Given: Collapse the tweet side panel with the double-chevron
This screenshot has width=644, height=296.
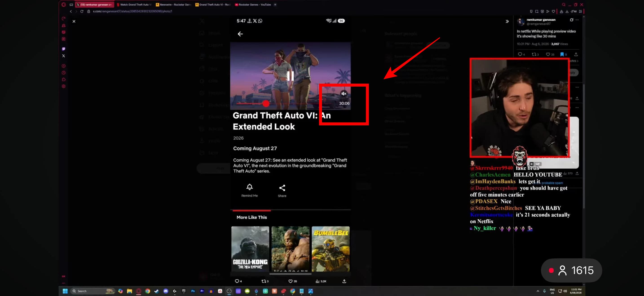Looking at the screenshot, I should pos(507,22).
